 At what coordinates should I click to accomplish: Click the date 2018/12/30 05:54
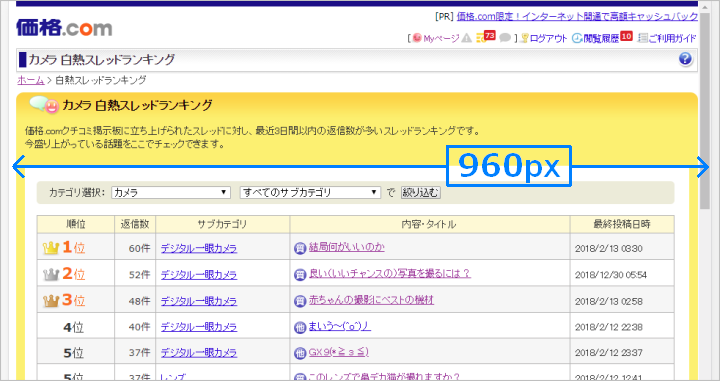611,275
